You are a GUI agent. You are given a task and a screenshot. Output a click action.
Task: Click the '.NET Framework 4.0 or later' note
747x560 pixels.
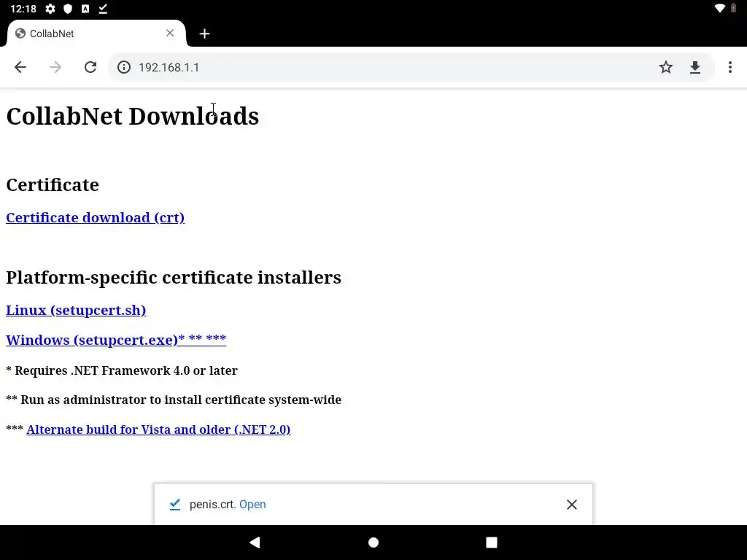tap(122, 370)
